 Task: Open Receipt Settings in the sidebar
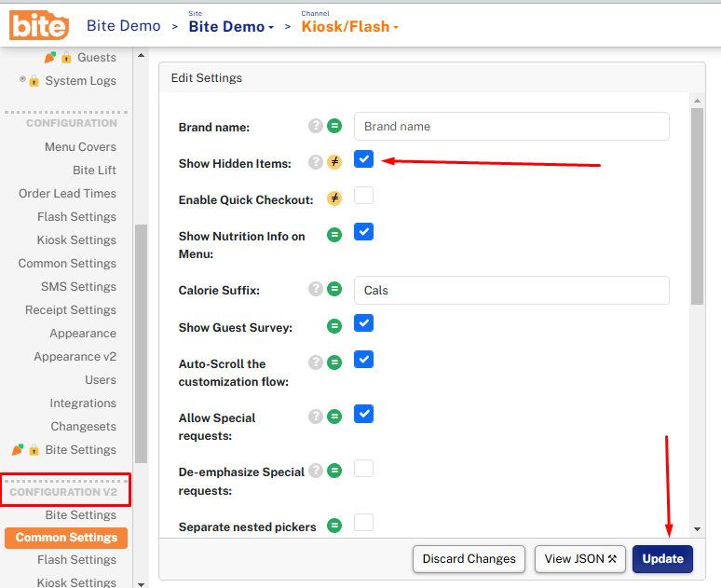pos(71,309)
